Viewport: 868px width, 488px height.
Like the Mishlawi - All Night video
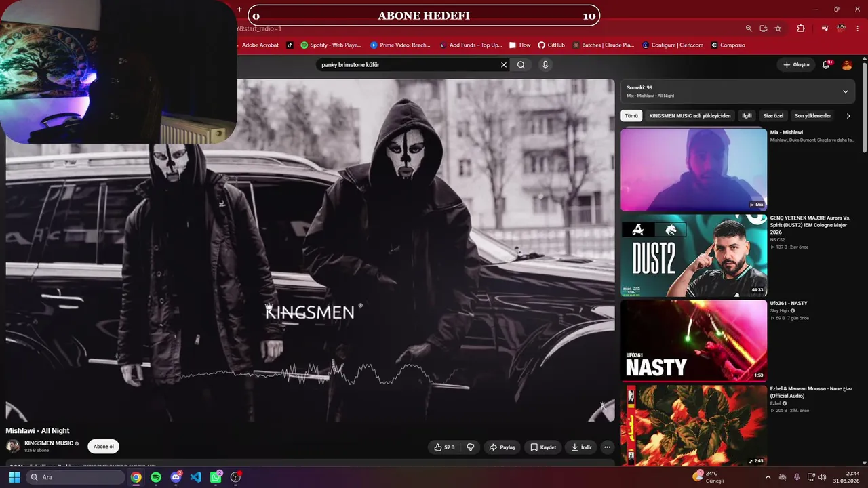pyautogui.click(x=444, y=447)
